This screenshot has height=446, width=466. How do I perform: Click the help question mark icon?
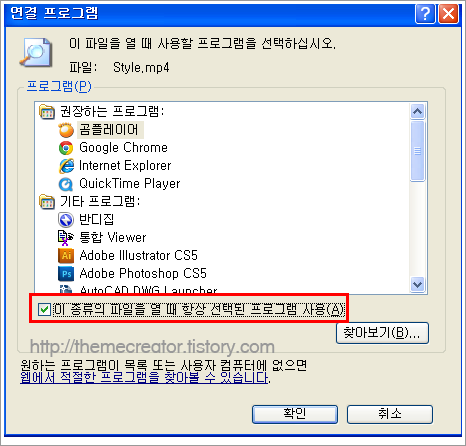tap(425, 14)
